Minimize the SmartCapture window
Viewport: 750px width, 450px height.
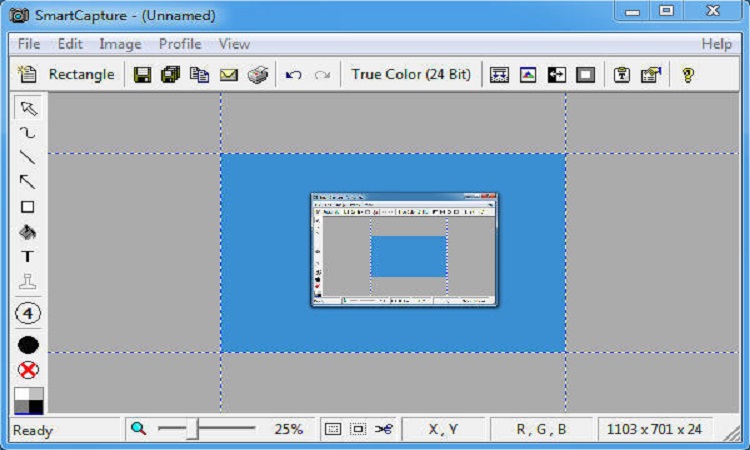pos(632,11)
